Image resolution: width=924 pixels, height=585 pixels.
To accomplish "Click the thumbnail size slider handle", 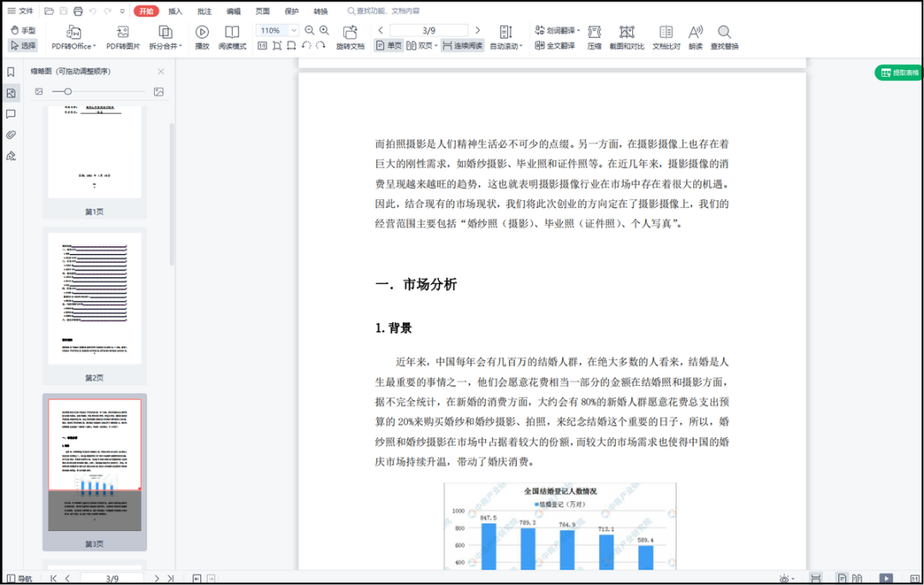I will point(68,92).
